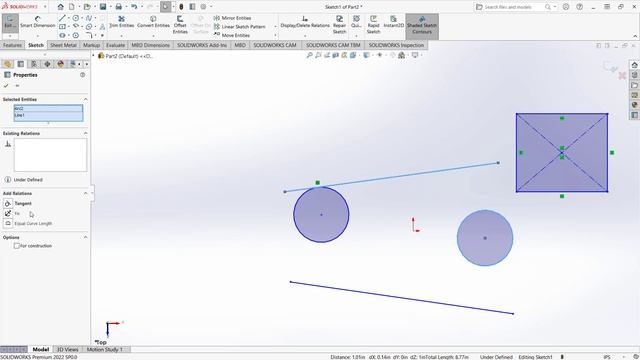Confirm properties with the green checkmark
Image resolution: width=640 pixels, height=360 pixels.
click(x=6, y=86)
